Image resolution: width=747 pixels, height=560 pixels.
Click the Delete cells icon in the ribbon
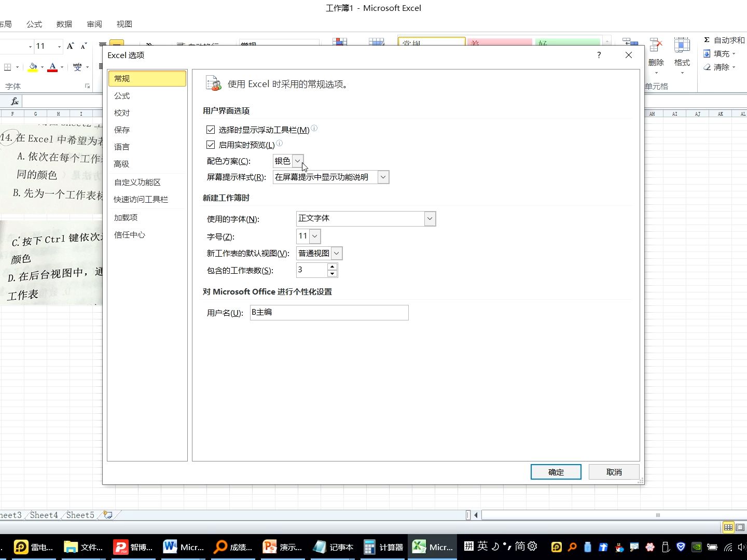pos(656,46)
